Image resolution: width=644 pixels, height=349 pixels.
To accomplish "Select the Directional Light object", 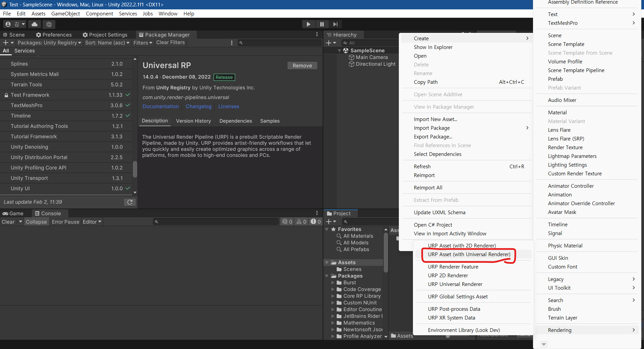I will coord(375,64).
